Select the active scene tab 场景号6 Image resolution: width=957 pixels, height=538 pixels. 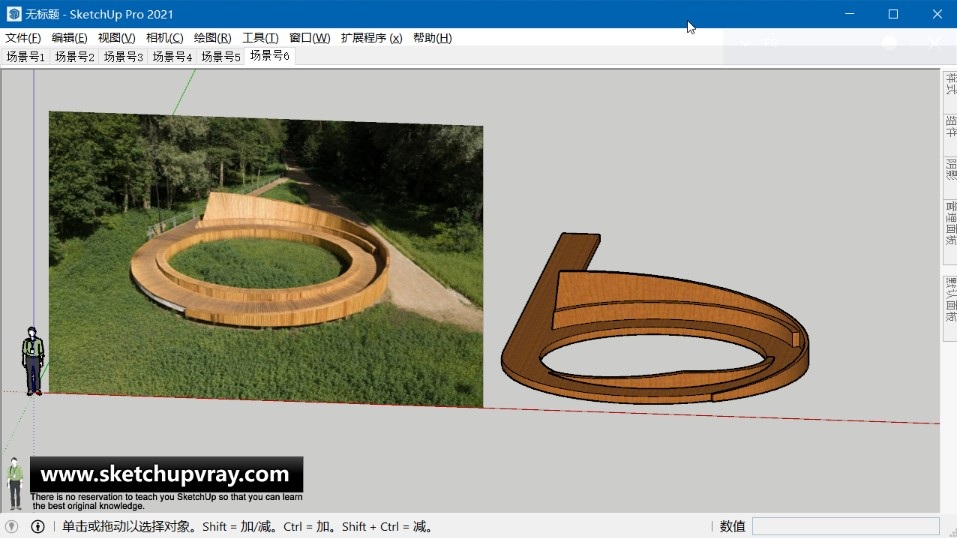[x=270, y=56]
